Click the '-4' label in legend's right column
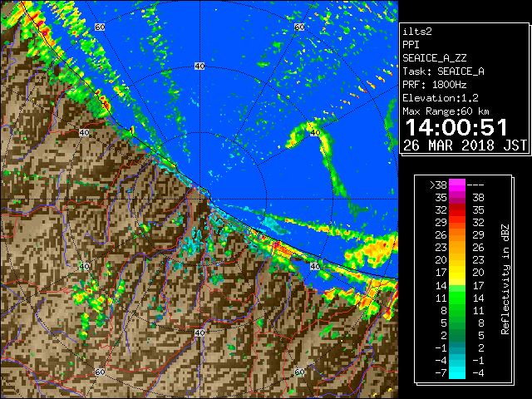Viewport: 532px width, 399px height. (478, 372)
